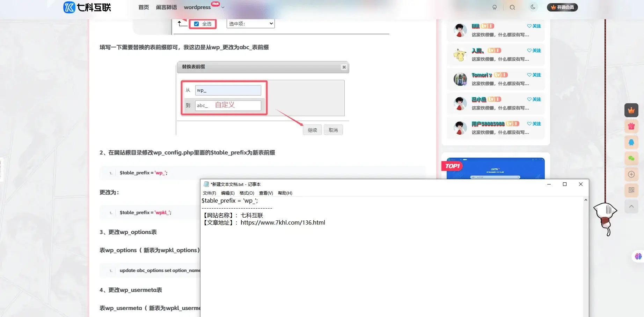Click the Notepad scrollbar up arrow
Image resolution: width=644 pixels, height=317 pixels.
[586, 200]
